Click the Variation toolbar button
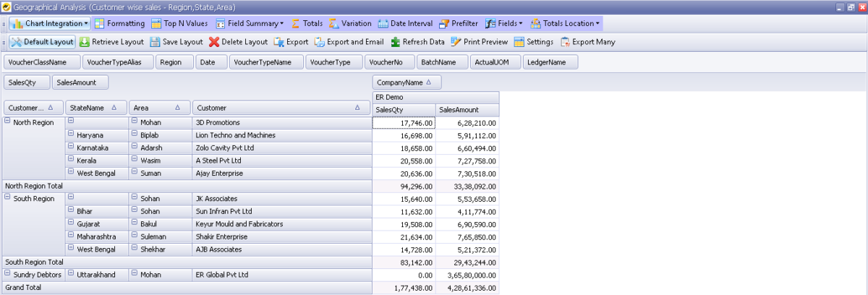 (350, 24)
